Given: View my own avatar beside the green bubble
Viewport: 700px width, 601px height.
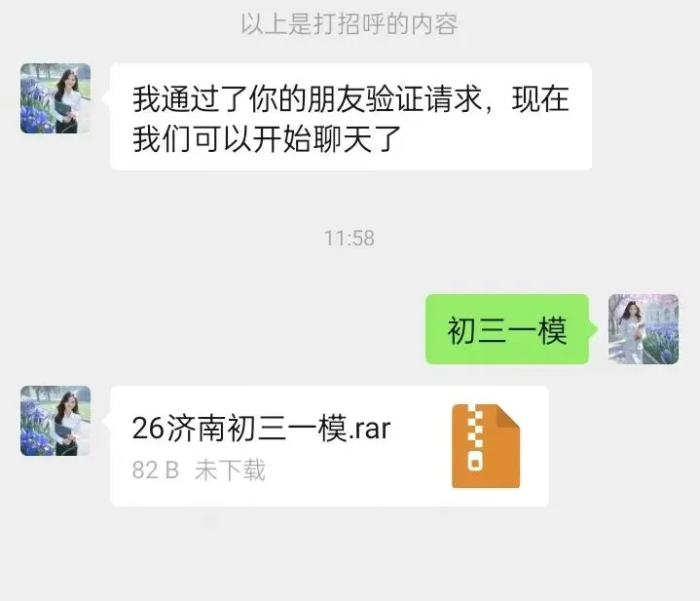Looking at the screenshot, I should (x=644, y=329).
